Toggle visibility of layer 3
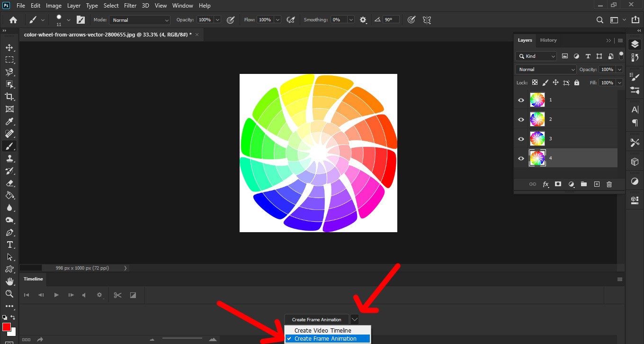This screenshot has width=644, height=344. click(x=521, y=139)
